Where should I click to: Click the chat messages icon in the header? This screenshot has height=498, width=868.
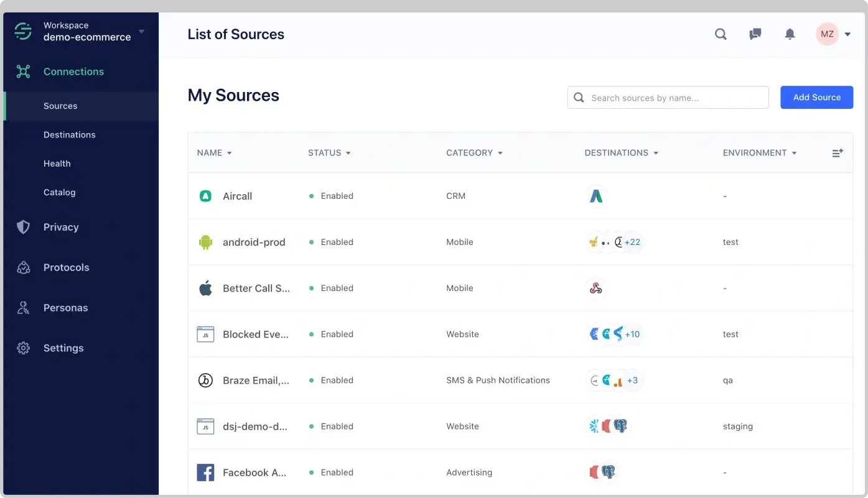tap(755, 34)
